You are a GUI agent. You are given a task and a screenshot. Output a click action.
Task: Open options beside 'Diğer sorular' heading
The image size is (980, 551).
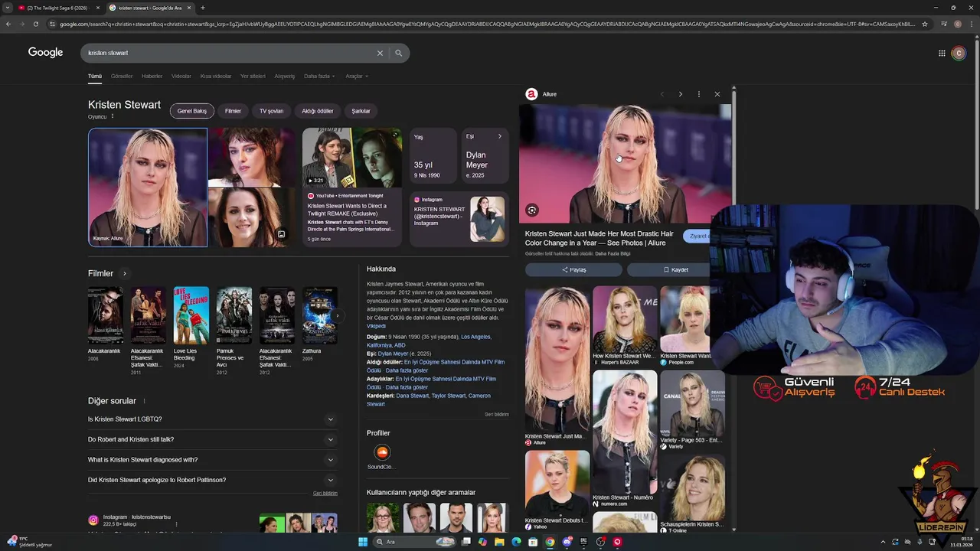click(x=144, y=401)
